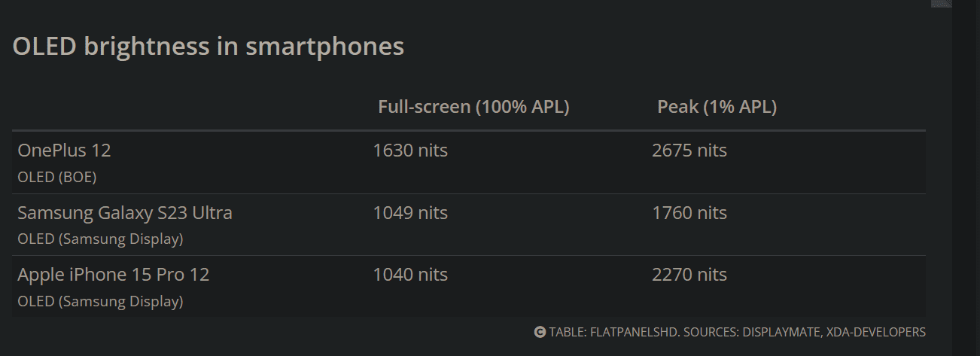The height and width of the screenshot is (356, 980).
Task: Click the 'OLED (BOE)' subtitle
Action: click(57, 178)
